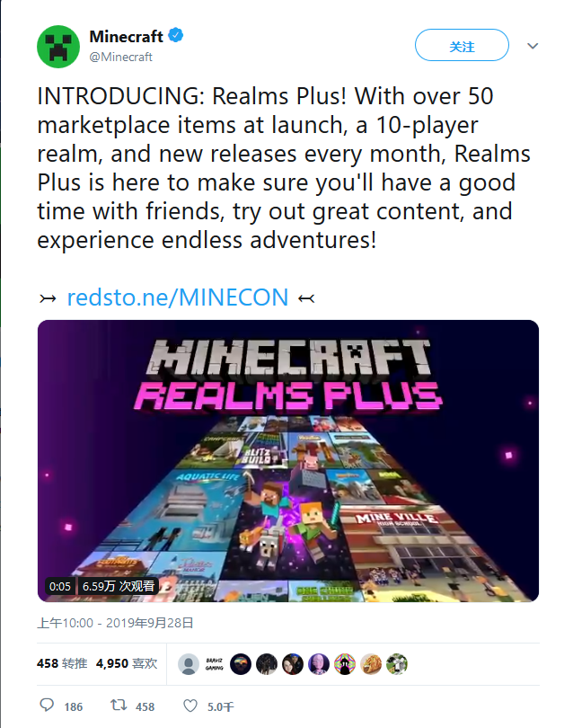Viewport: 573px width, 728px height.
Task: Click the 6.59万 次观看 view count
Action: (x=119, y=586)
